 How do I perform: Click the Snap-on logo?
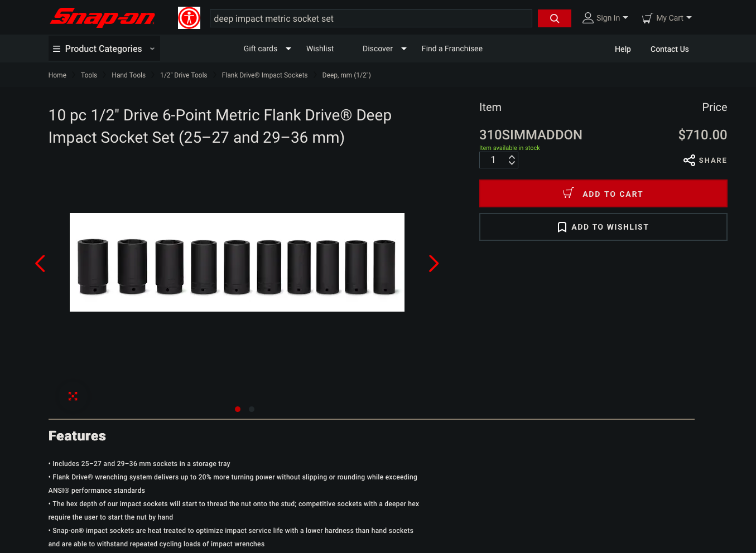coord(103,17)
